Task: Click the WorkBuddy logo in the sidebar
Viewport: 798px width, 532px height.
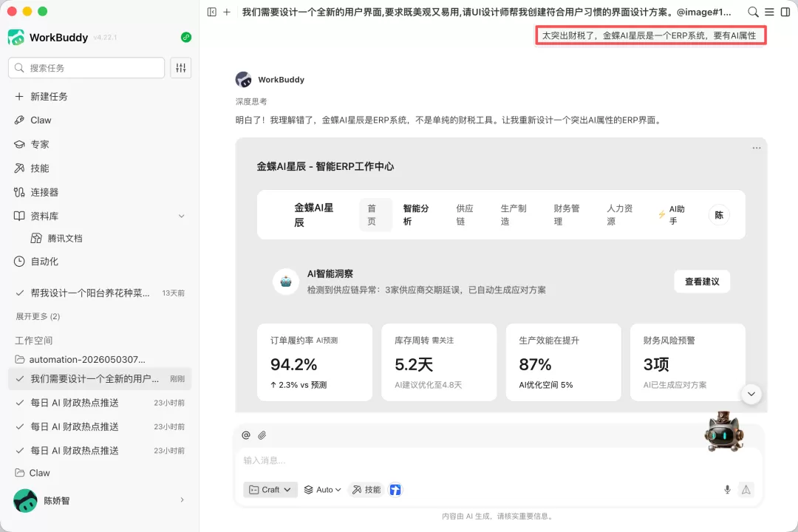Action: 16,37
